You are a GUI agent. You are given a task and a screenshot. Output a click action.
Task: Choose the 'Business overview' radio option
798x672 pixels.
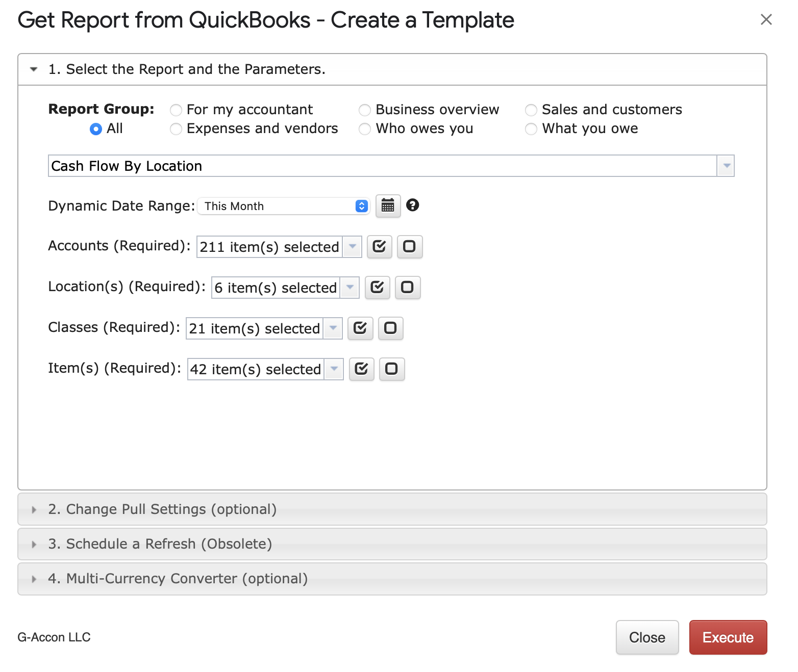365,110
